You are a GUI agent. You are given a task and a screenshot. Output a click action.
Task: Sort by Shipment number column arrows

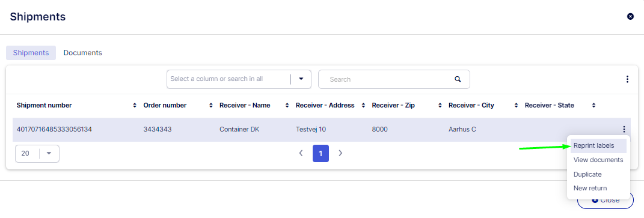[135, 106]
